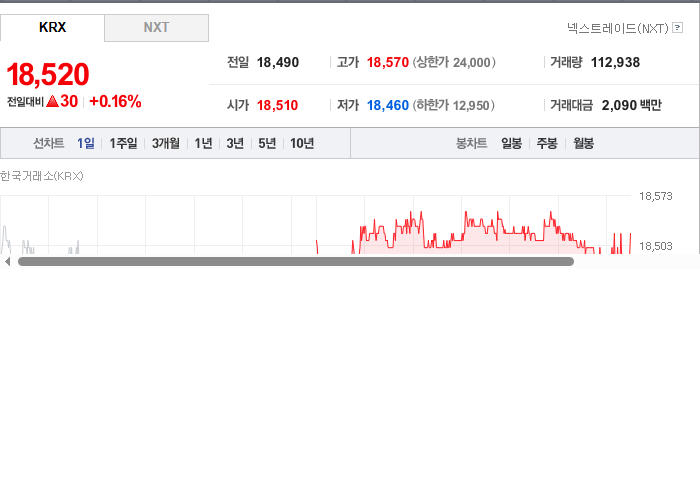Show the 주봉 weekly candle chart
This screenshot has width=700, height=490.
547,143
